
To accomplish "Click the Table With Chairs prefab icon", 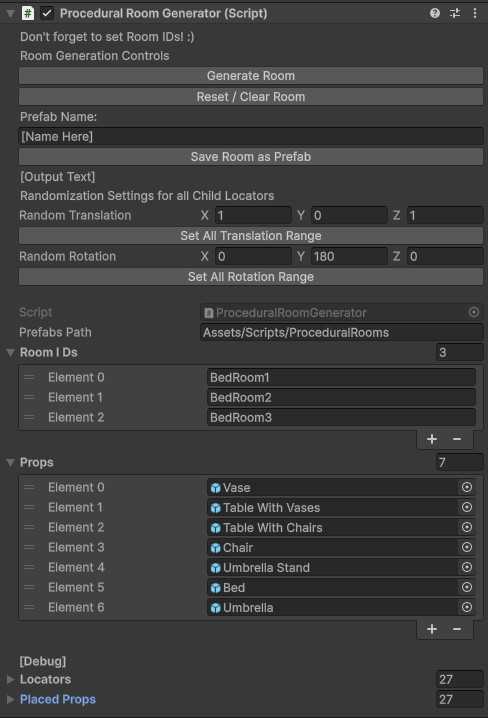I will click(215, 528).
